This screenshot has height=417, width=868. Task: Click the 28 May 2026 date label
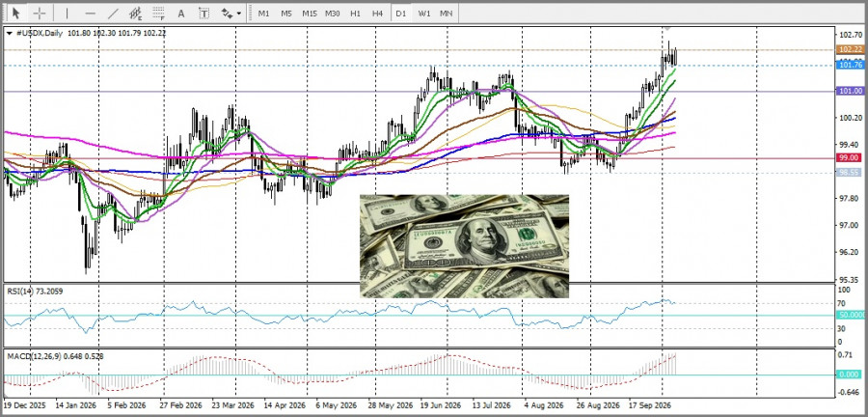[390, 405]
